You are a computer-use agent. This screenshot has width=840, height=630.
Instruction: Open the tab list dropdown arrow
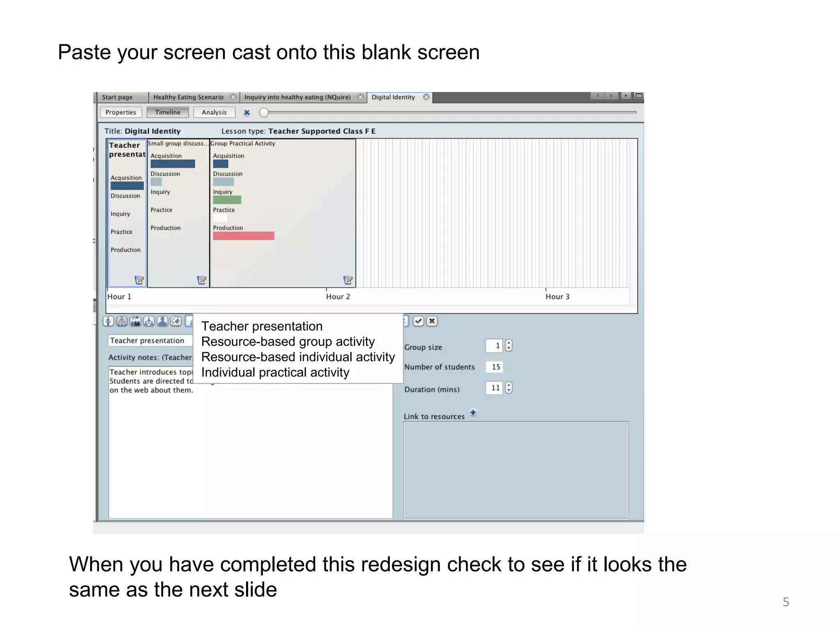(x=625, y=96)
